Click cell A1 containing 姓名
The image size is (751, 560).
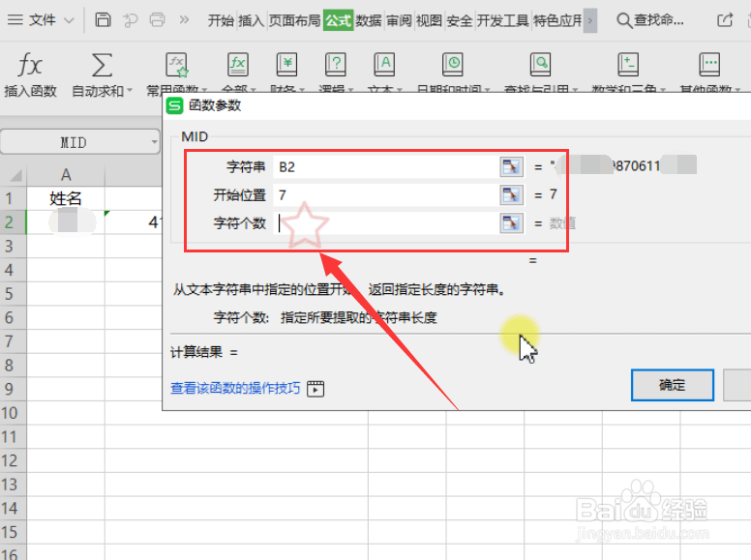point(66,198)
